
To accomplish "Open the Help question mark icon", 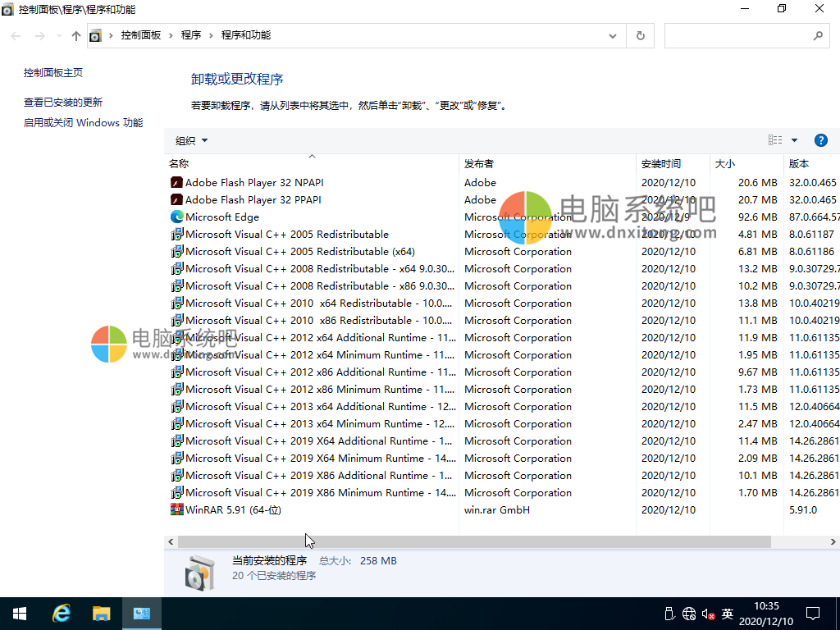I will pyautogui.click(x=821, y=139).
